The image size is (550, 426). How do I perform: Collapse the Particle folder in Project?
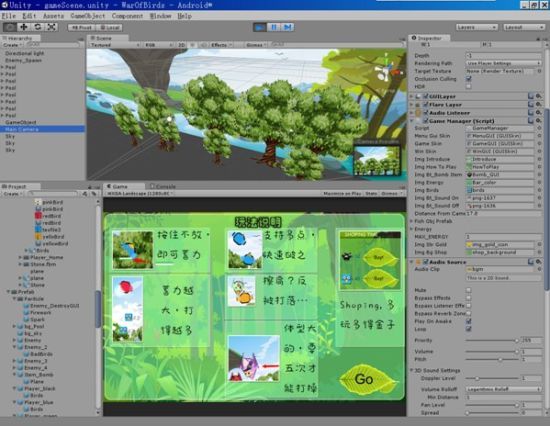pyautogui.click(x=14, y=299)
